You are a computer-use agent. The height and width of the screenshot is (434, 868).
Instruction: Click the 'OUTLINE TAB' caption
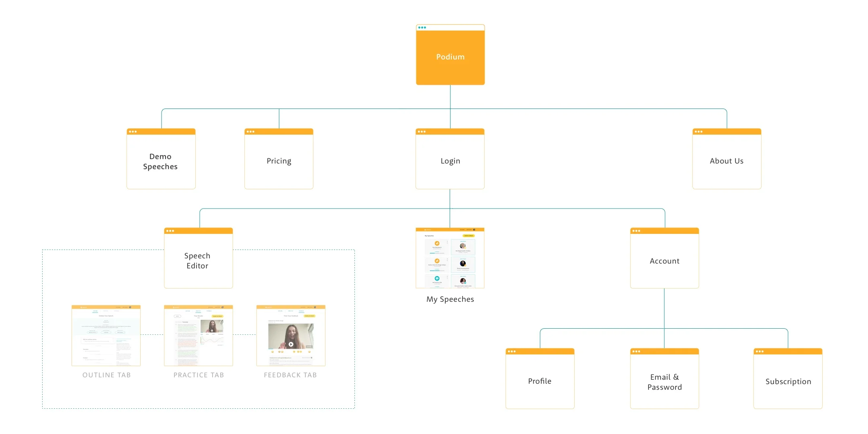(106, 375)
